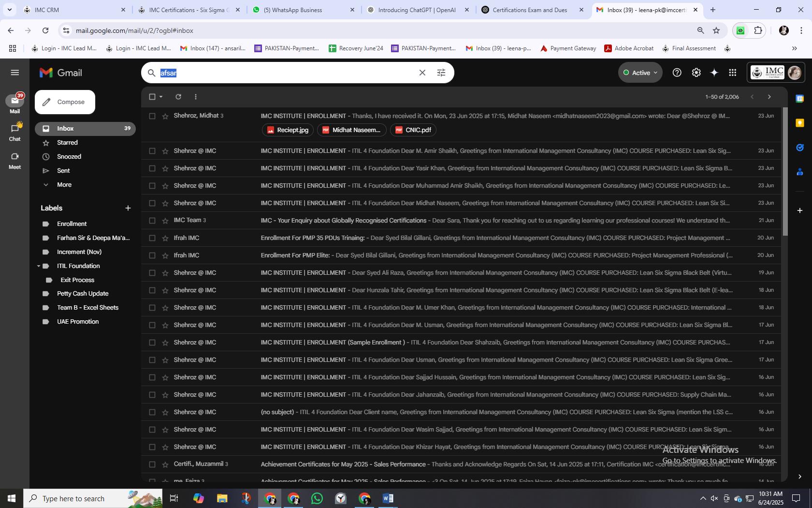The height and width of the screenshot is (508, 812).
Task: Switch to WhatsApp Business tab
Action: coord(304,10)
